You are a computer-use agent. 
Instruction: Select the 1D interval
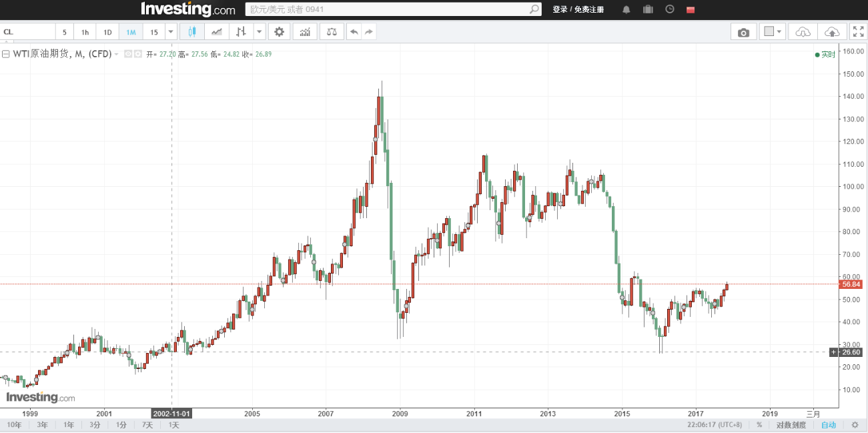point(107,32)
